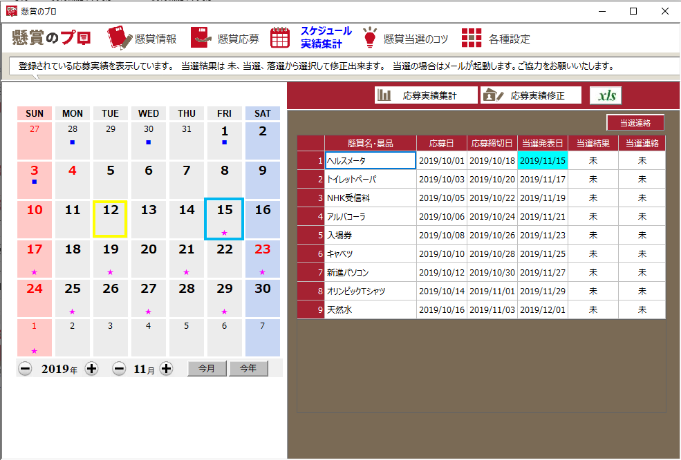The image size is (681, 460).
Task: Open 各種設定 settings
Action: (496, 38)
